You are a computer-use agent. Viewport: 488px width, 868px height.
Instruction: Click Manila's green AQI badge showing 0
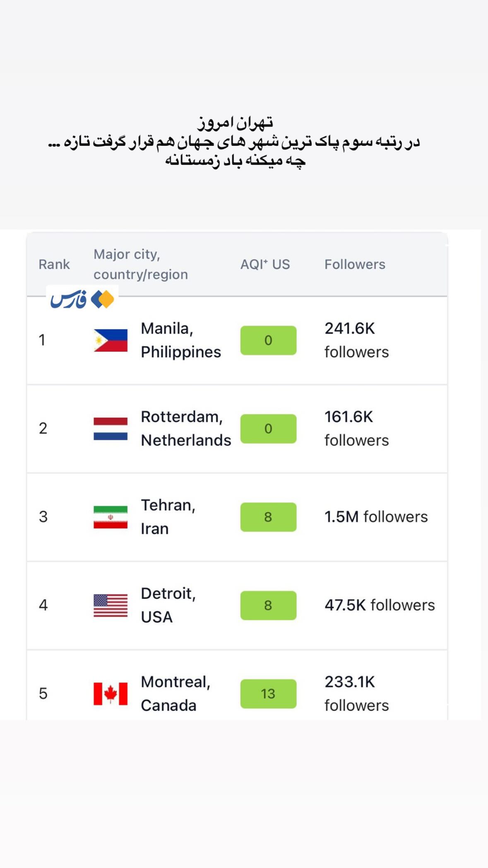[x=268, y=340]
